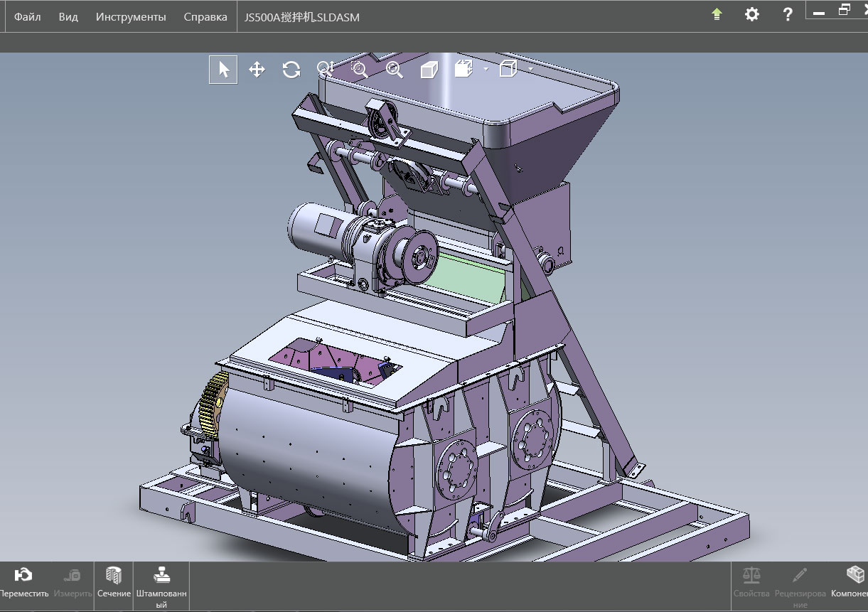The height and width of the screenshot is (612, 868).
Task: Restore down the application window
Action: 844,10
